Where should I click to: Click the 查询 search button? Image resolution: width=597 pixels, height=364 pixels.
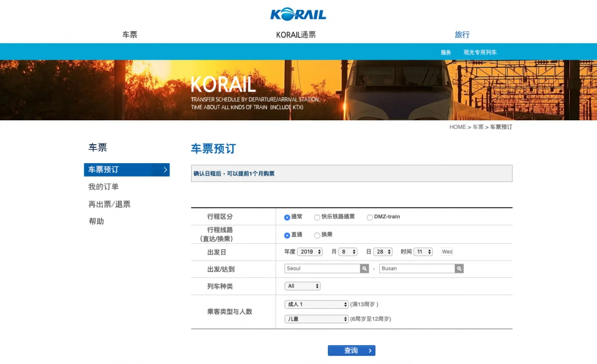(352, 351)
